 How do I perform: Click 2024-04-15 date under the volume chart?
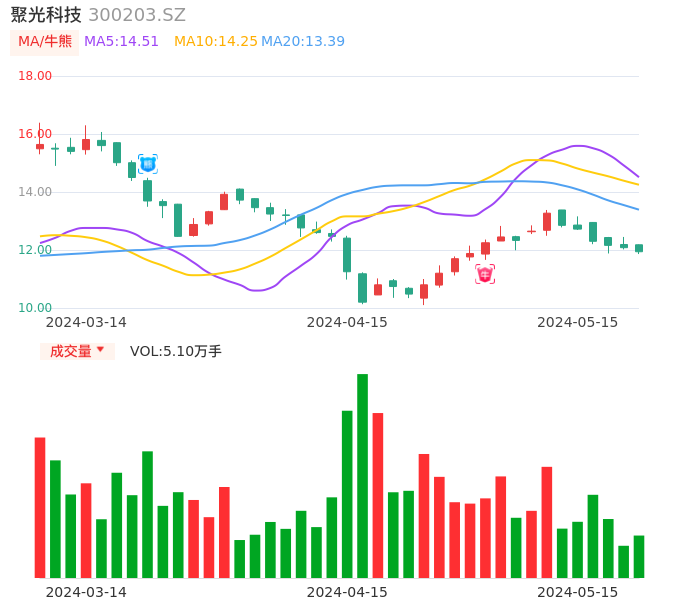[347, 592]
